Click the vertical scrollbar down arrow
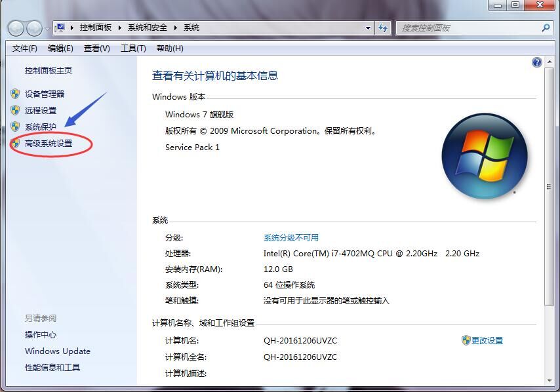The image size is (560, 392). point(549,381)
